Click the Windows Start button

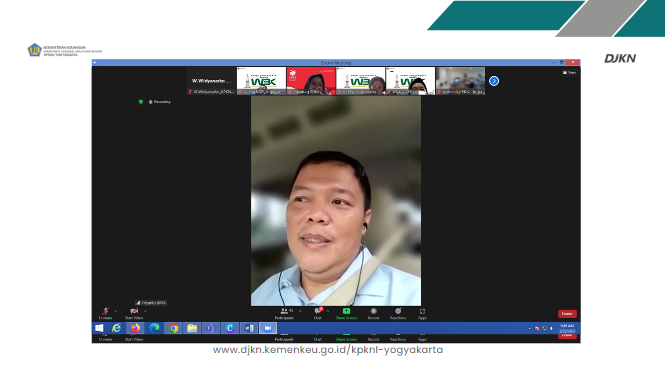click(x=99, y=328)
